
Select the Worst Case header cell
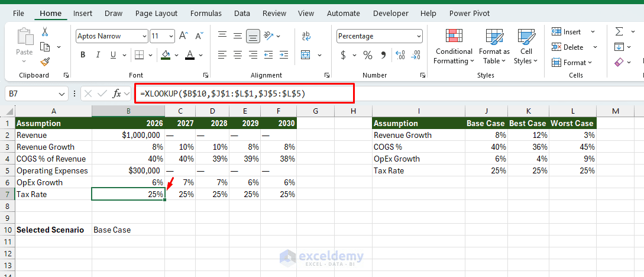[x=572, y=123]
